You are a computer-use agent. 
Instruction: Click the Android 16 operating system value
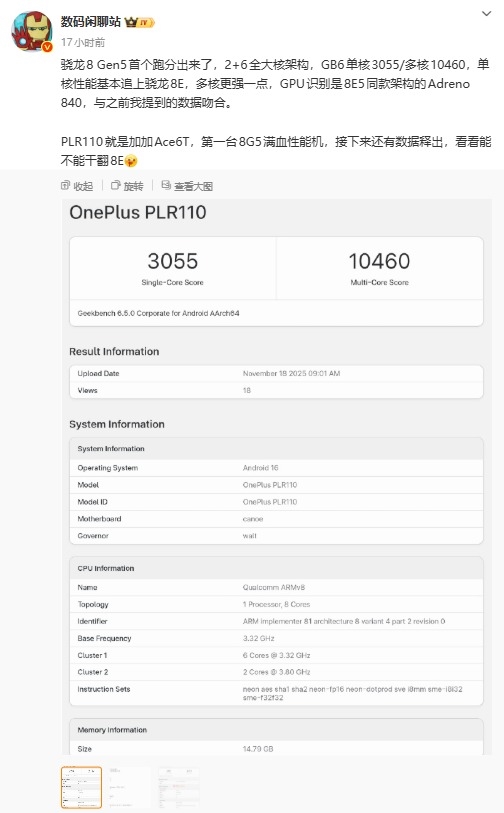click(260, 468)
